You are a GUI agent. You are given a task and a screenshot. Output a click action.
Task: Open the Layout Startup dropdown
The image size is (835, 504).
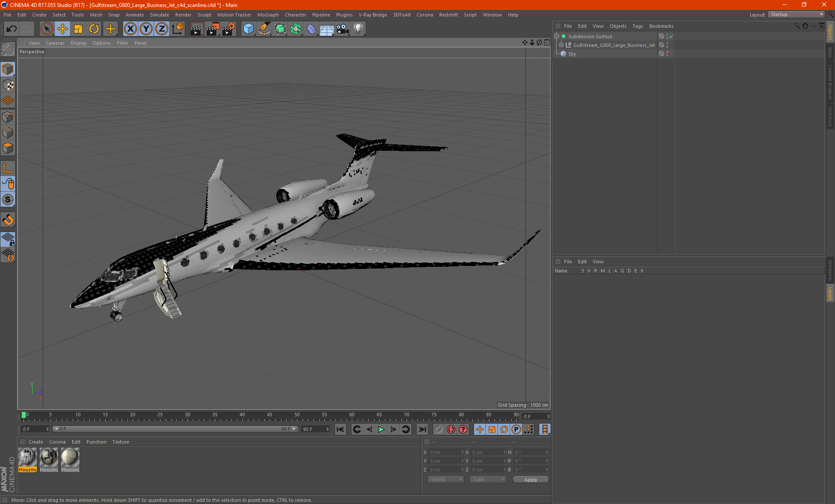[796, 14]
